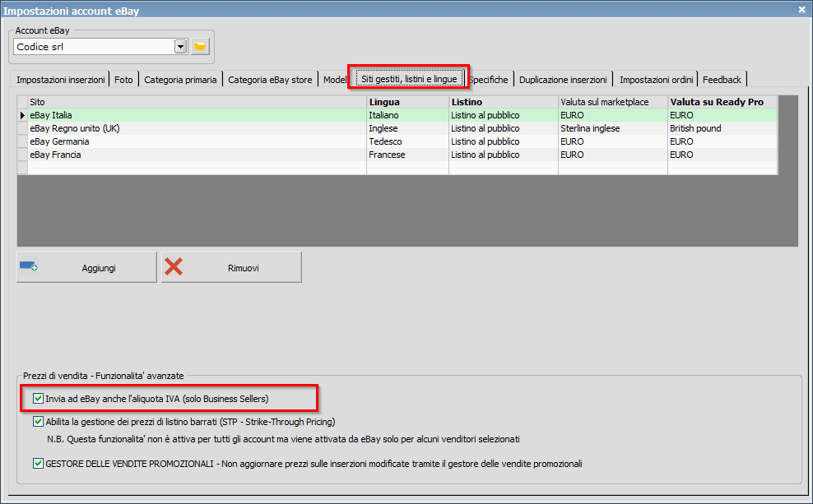The height and width of the screenshot is (504, 813).
Task: Click the 'British pound' currency cell
Action: click(722, 128)
